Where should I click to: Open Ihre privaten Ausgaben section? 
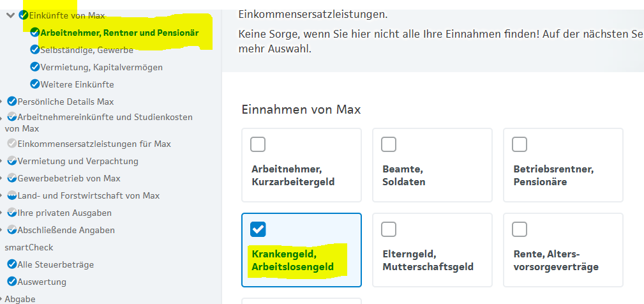coord(64,213)
